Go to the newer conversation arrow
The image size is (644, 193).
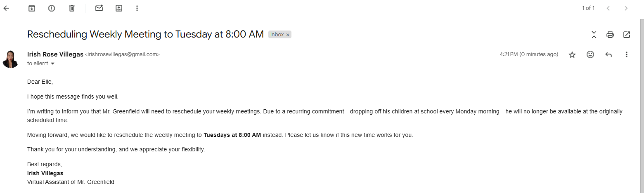point(608,8)
